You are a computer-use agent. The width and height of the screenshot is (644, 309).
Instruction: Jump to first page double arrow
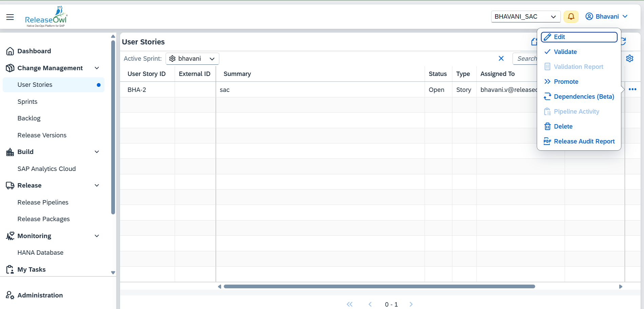click(349, 304)
